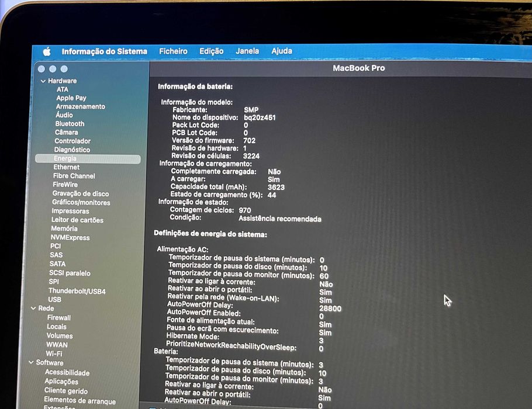
Task: Select SPI in the sidebar
Action: [54, 282]
